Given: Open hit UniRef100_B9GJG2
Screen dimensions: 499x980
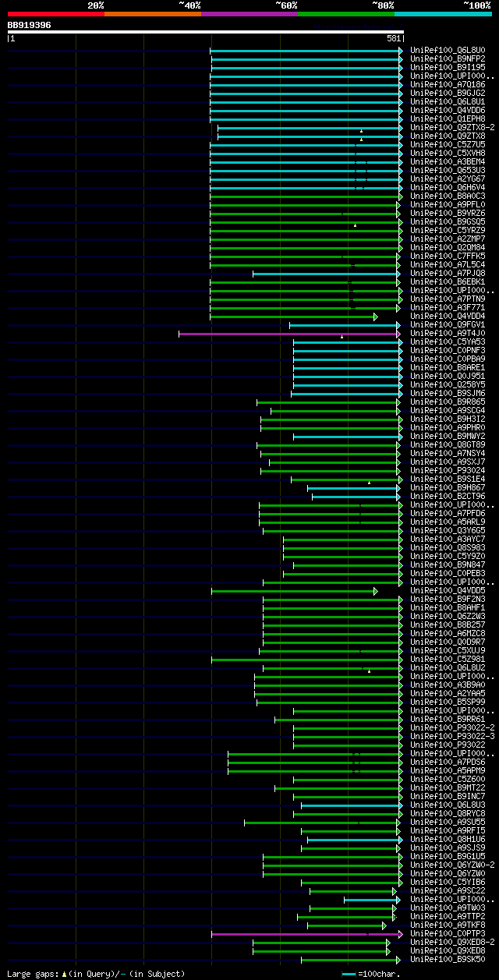Looking at the screenshot, I should (448, 94).
